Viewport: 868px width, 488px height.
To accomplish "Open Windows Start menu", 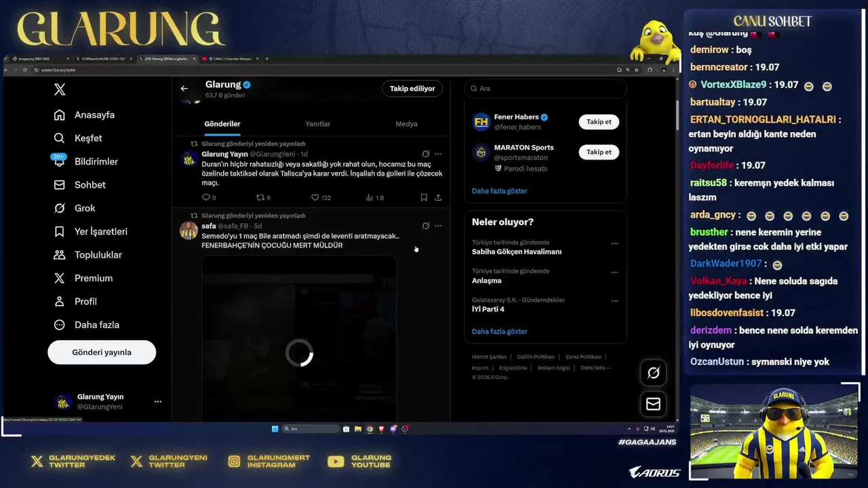I will (275, 429).
